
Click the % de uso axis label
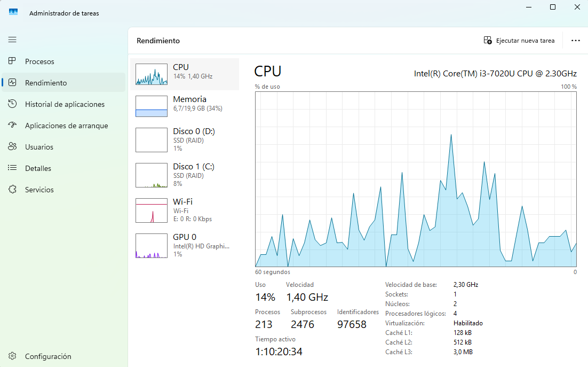click(x=267, y=87)
